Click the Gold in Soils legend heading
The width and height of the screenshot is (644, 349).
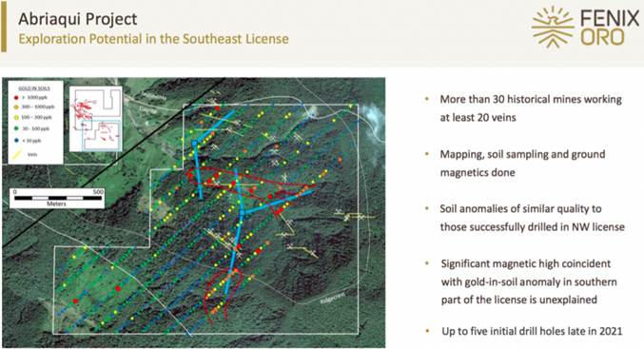click(x=34, y=88)
